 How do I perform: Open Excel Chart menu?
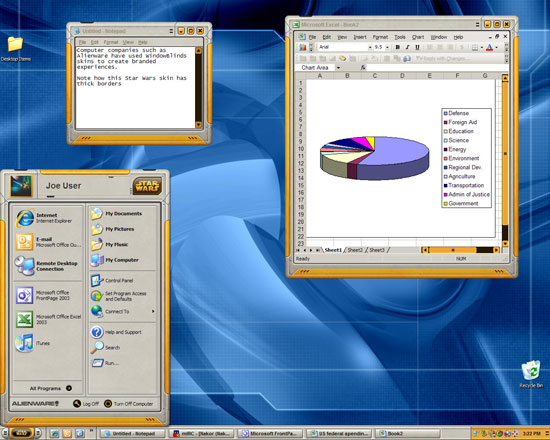pyautogui.click(x=418, y=37)
